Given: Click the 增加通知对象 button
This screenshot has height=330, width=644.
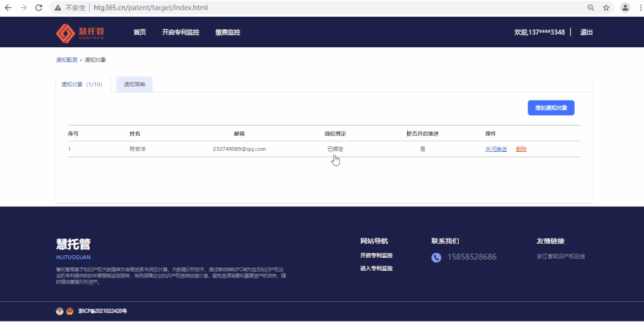Looking at the screenshot, I should [x=551, y=108].
